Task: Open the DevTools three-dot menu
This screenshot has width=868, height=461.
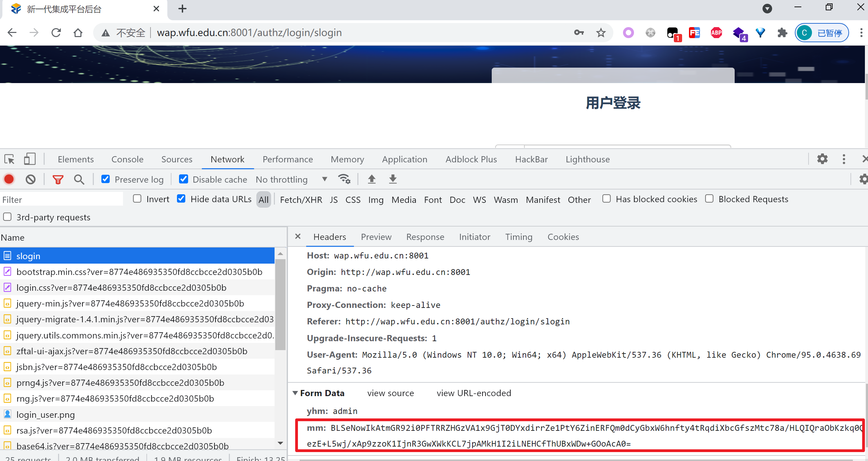Action: (844, 159)
